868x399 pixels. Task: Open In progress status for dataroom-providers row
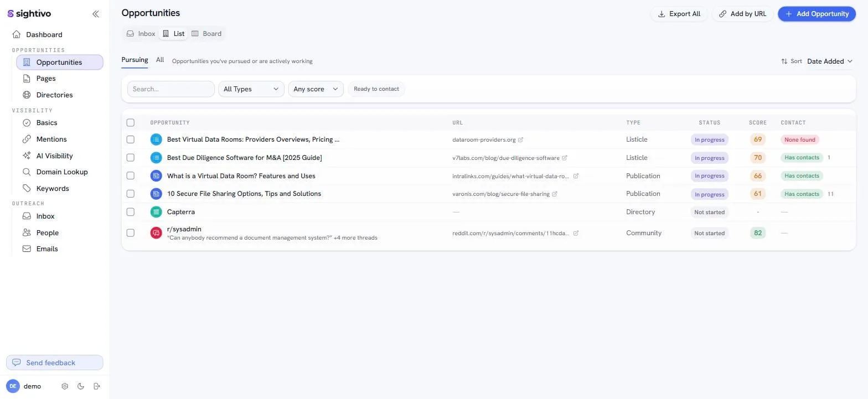[709, 140]
